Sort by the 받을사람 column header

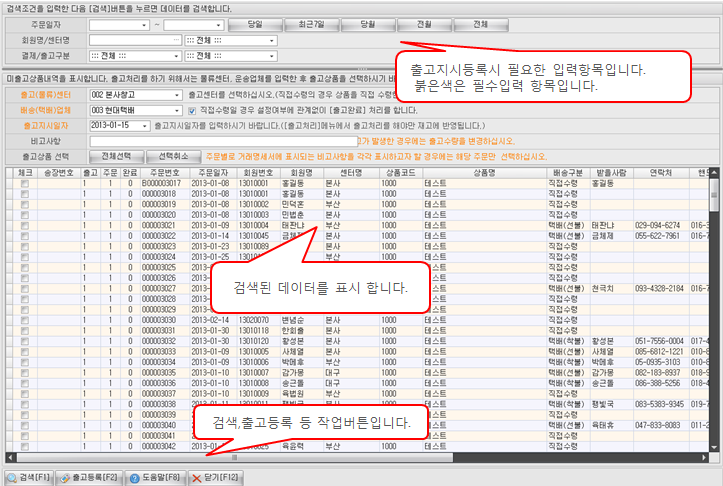[x=611, y=173]
